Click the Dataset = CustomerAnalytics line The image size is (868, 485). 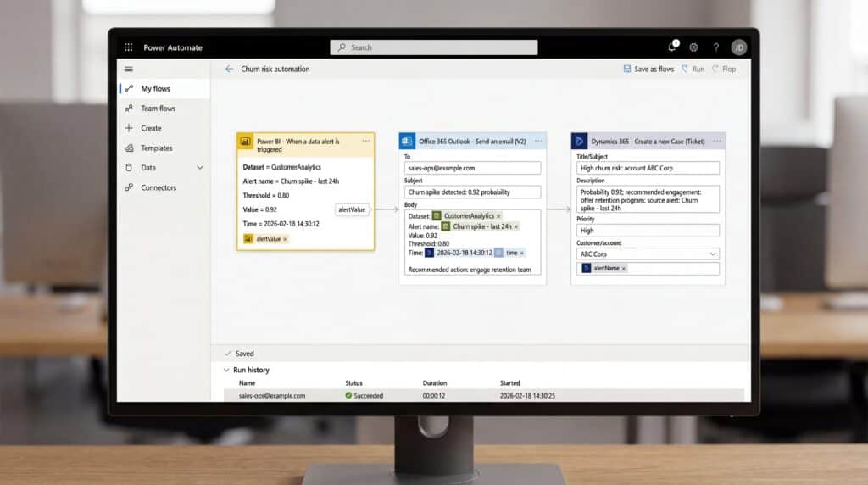[281, 167]
